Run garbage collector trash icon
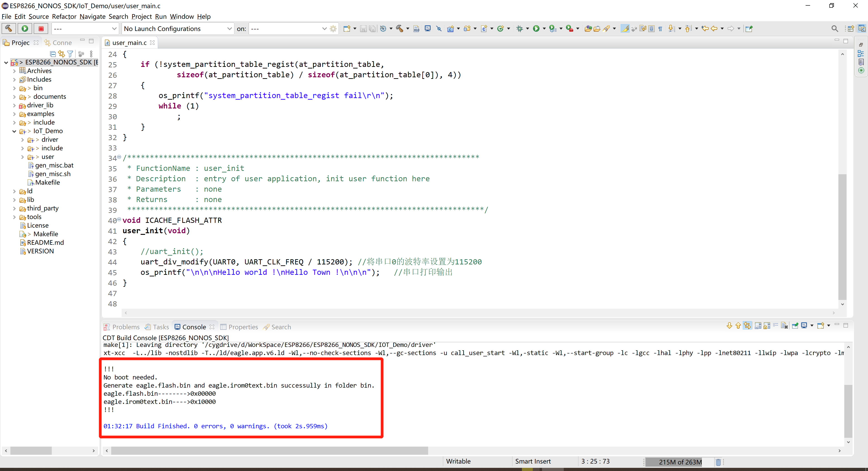 [718, 462]
